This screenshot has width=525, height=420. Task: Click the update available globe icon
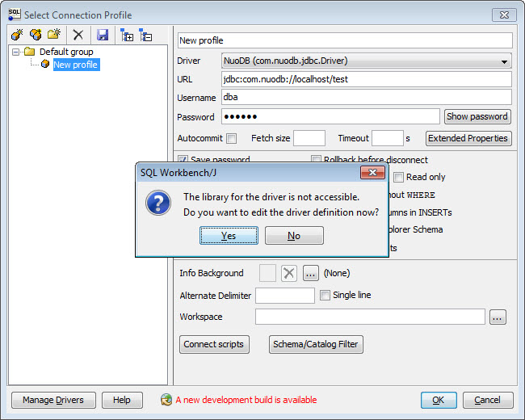point(166,400)
